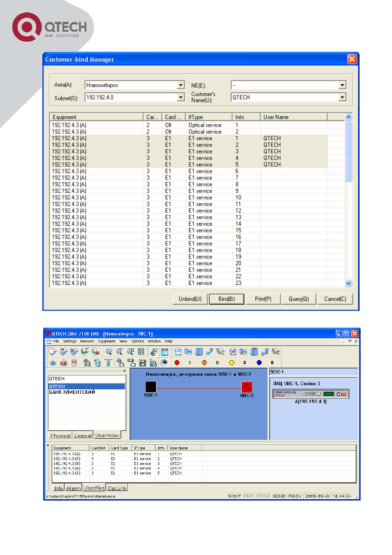Switch to the UserIndex tab
The height and width of the screenshot is (555, 392).
pyautogui.click(x=107, y=435)
